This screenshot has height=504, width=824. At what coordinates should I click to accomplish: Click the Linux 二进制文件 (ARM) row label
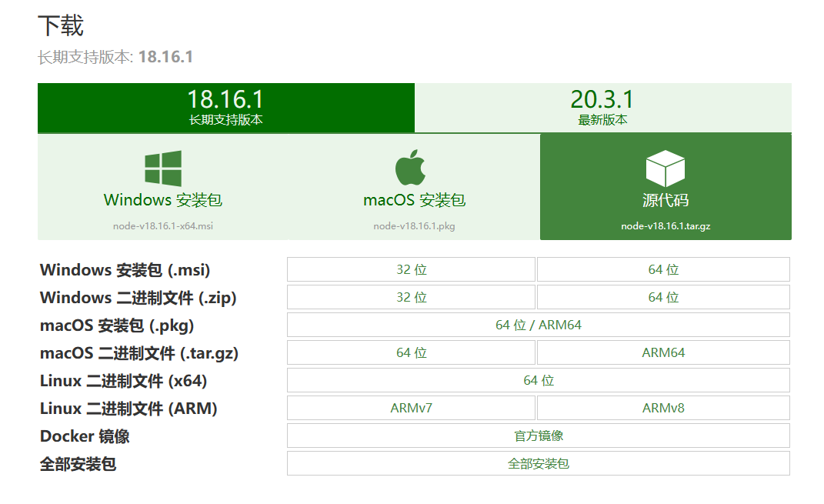click(128, 409)
